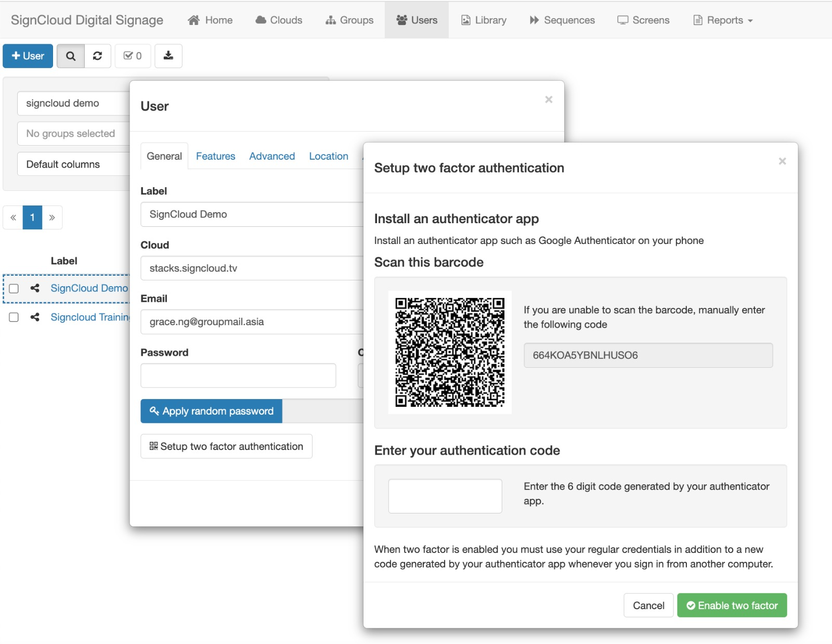This screenshot has width=832, height=644.
Task: Go to next page in pagination
Action: 52,217
